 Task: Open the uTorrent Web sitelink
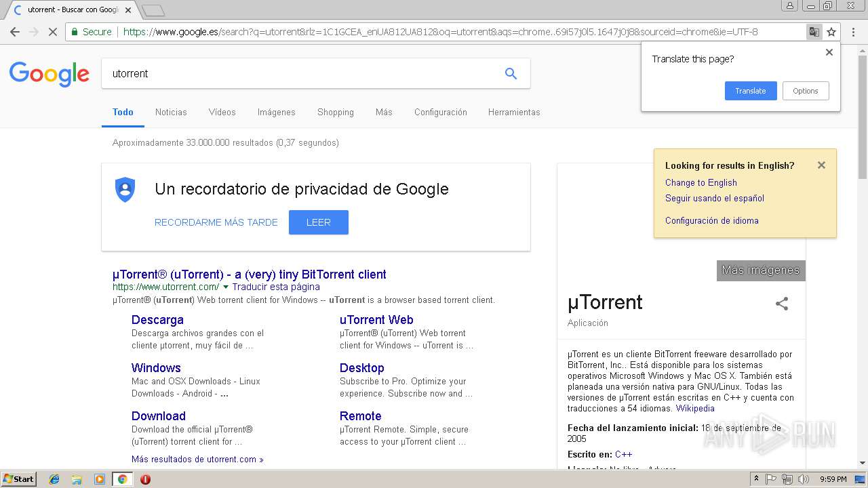pyautogui.click(x=376, y=320)
